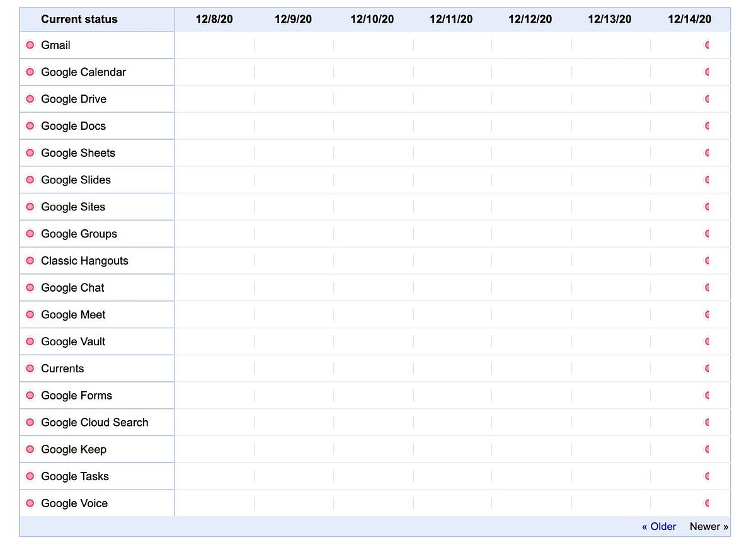Click the Newer dates navigation text

pos(709,527)
